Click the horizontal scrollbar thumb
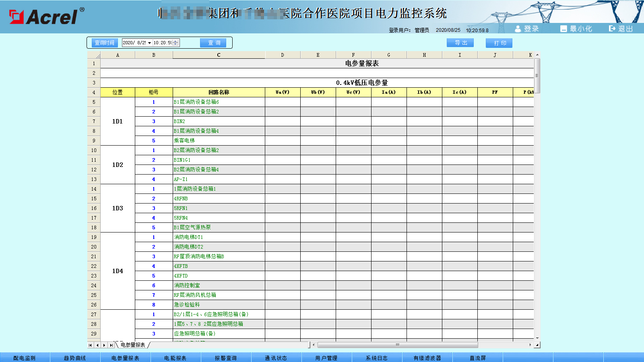Viewport: 644px width, 362px height. [397, 345]
